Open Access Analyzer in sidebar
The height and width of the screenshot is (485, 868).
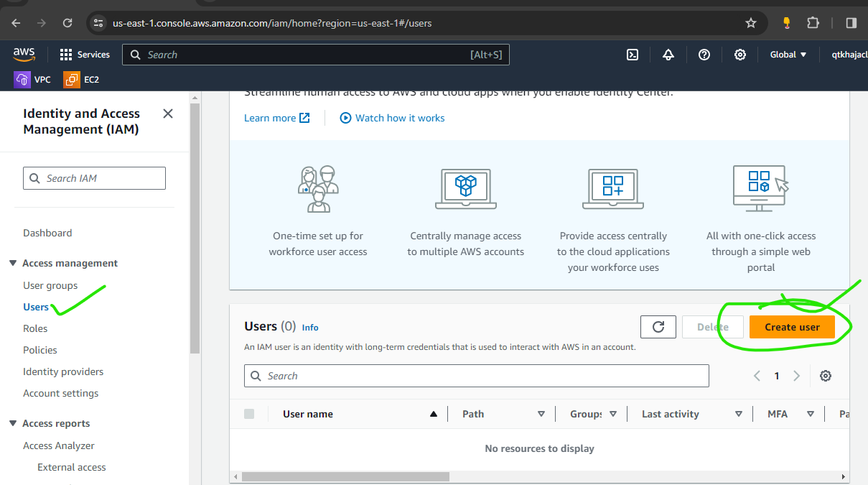[x=59, y=445]
